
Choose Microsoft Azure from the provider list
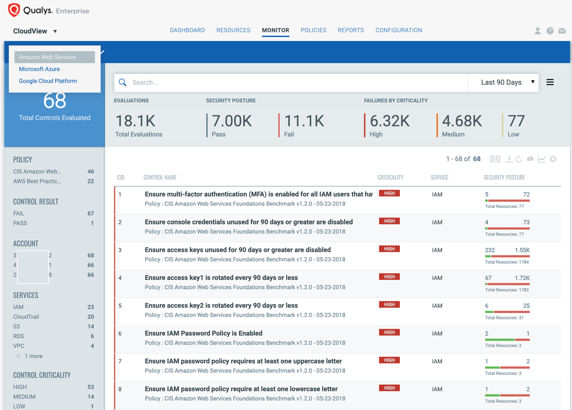pos(39,69)
